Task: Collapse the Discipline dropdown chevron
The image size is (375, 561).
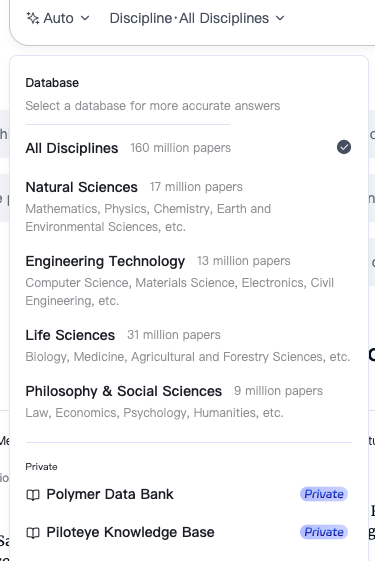Action: (280, 18)
